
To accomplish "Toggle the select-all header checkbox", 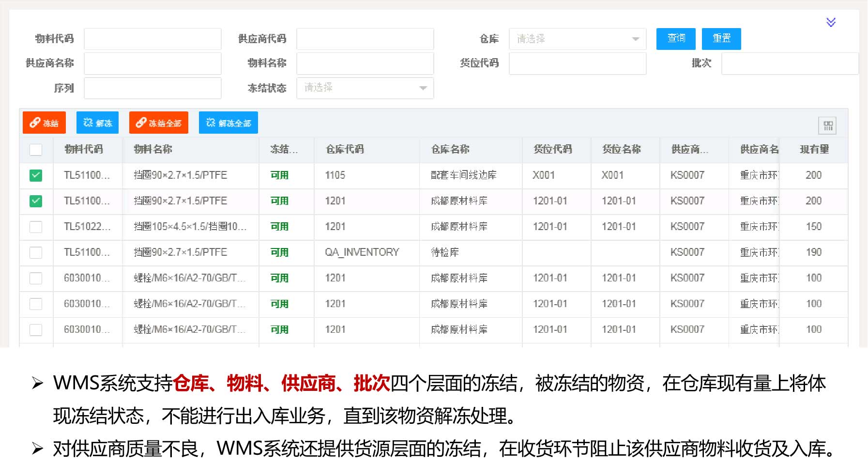I will [x=36, y=150].
